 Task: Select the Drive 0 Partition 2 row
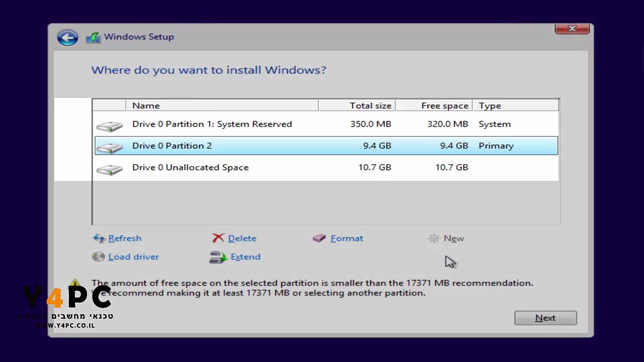pyautogui.click(x=326, y=146)
